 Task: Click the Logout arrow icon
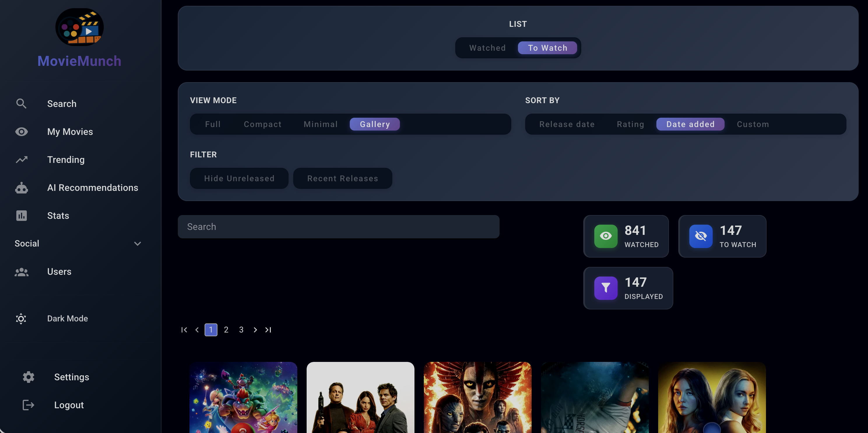click(x=28, y=405)
